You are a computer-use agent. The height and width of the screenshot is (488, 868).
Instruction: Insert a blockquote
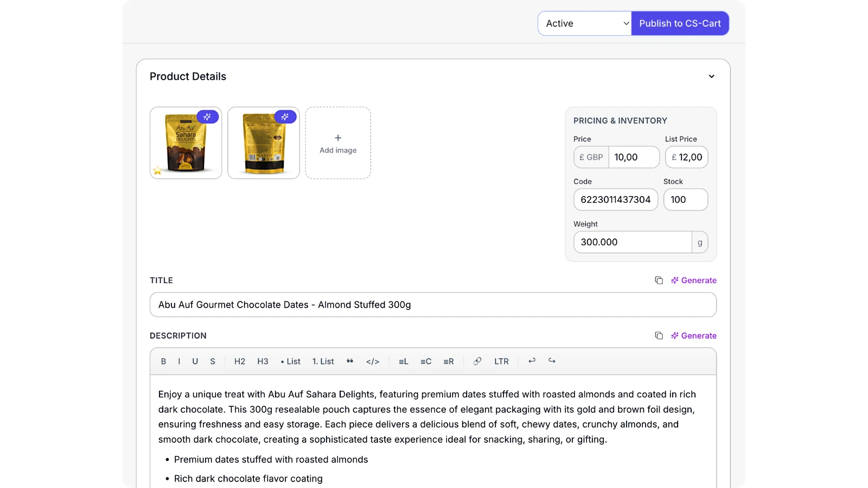pyautogui.click(x=350, y=361)
